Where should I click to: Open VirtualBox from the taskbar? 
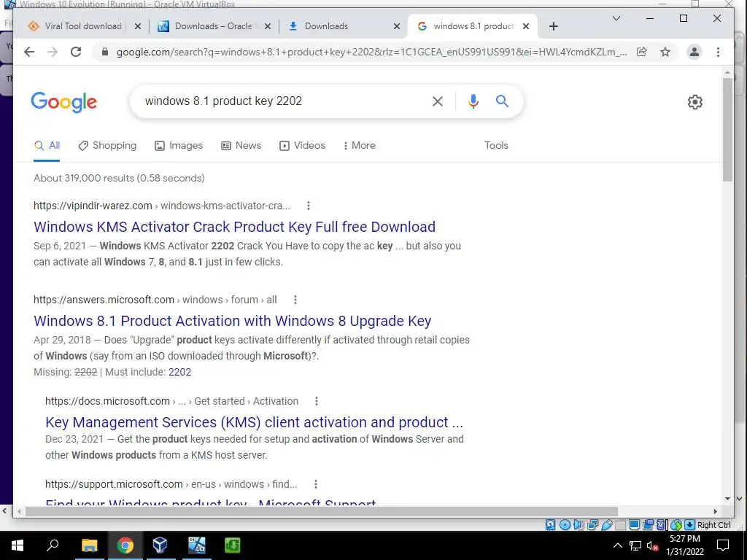pos(160,545)
